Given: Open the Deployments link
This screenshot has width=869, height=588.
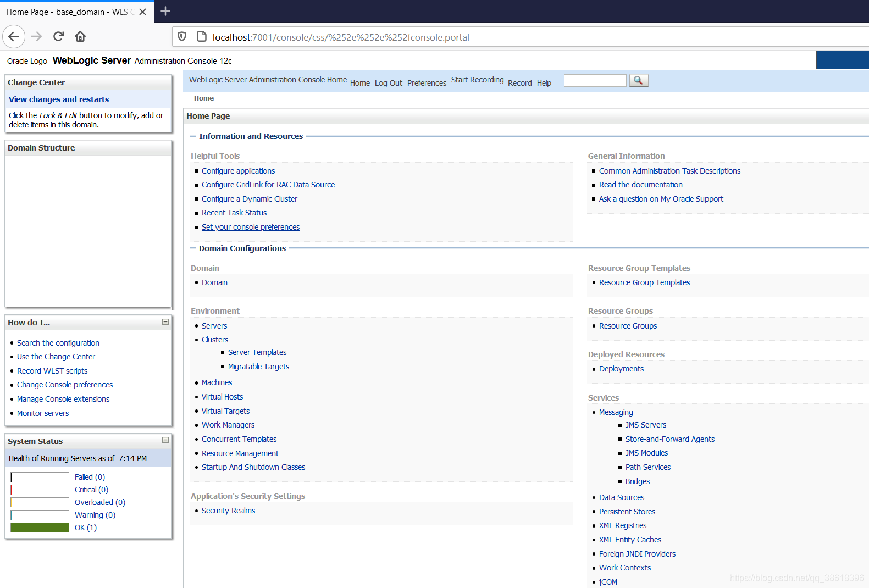Looking at the screenshot, I should (621, 369).
